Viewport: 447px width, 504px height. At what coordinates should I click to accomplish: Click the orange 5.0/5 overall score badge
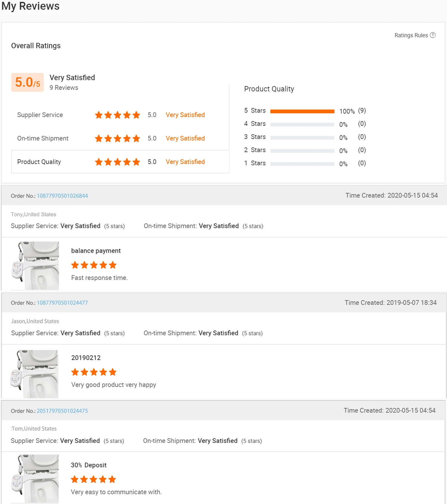pyautogui.click(x=27, y=82)
